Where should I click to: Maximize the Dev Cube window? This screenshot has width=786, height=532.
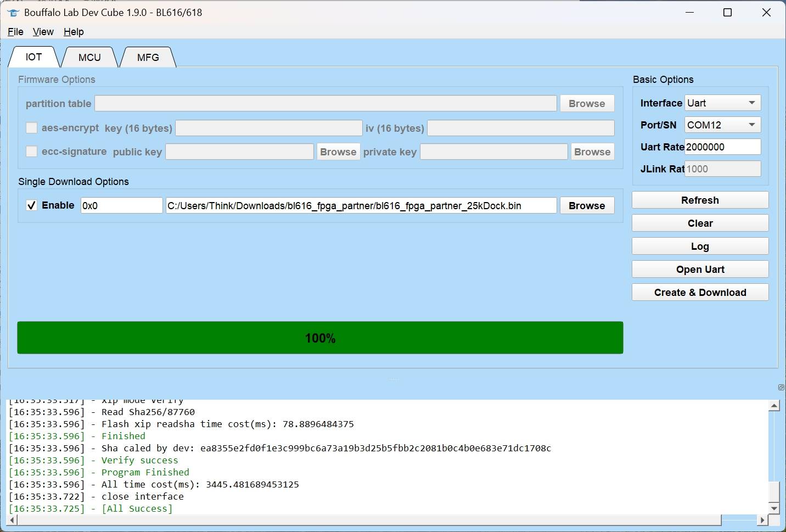tap(728, 12)
